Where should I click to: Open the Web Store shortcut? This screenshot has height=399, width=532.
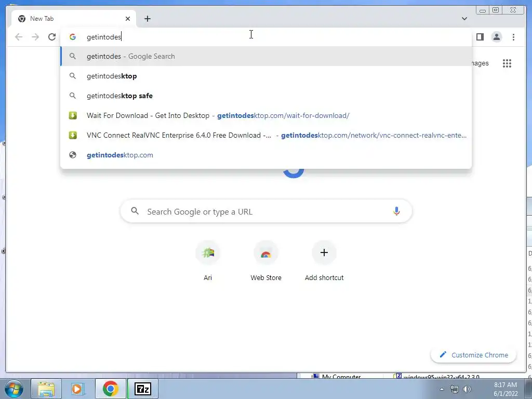tap(266, 261)
